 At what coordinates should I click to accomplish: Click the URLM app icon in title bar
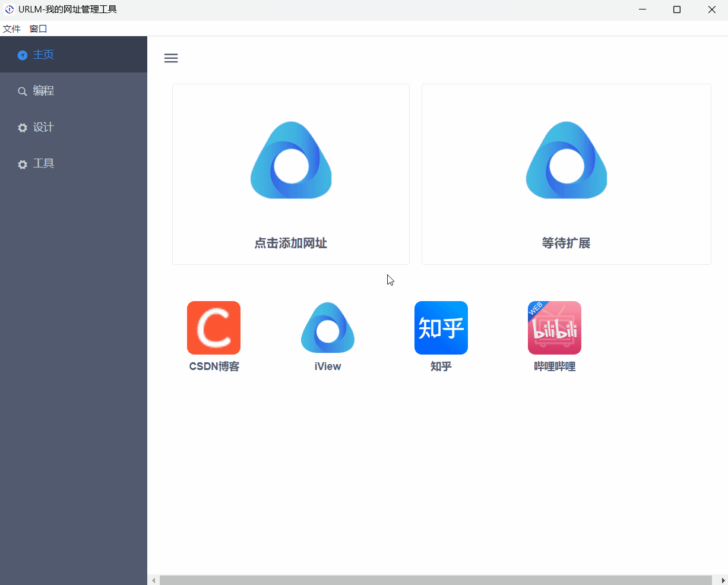coord(9,10)
